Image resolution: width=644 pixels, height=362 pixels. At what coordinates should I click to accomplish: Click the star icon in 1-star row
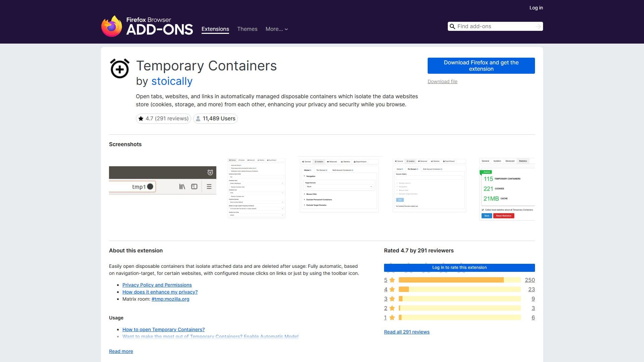pos(392,317)
